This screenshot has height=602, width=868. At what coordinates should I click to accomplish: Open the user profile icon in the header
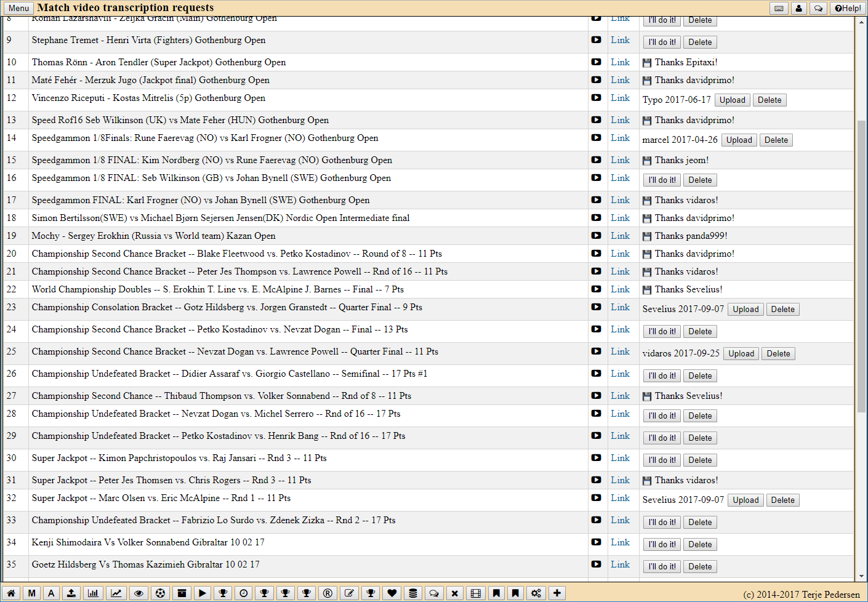coord(798,8)
